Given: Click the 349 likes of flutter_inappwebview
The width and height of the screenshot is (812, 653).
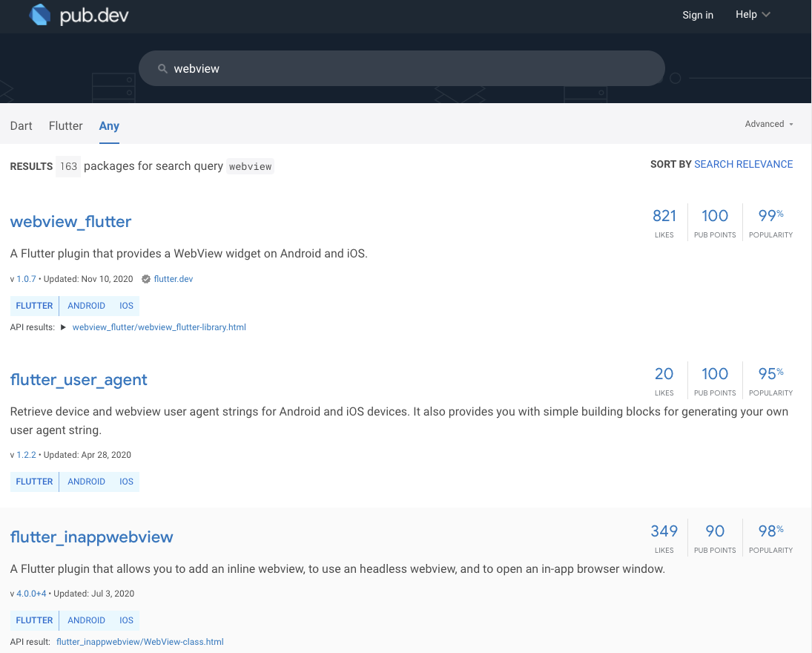Looking at the screenshot, I should click(664, 538).
